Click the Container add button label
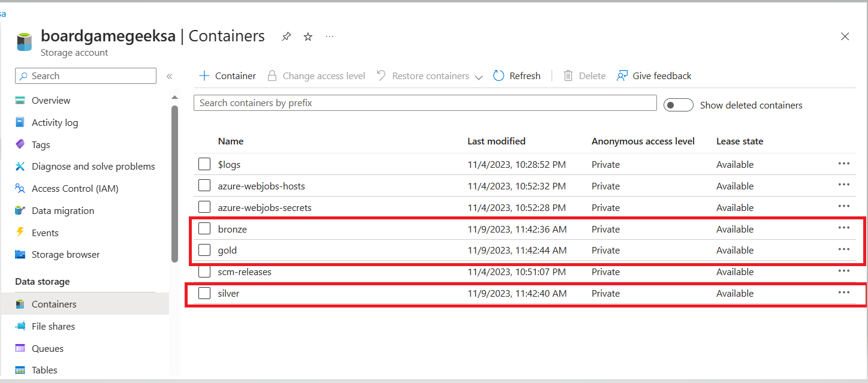 [236, 76]
